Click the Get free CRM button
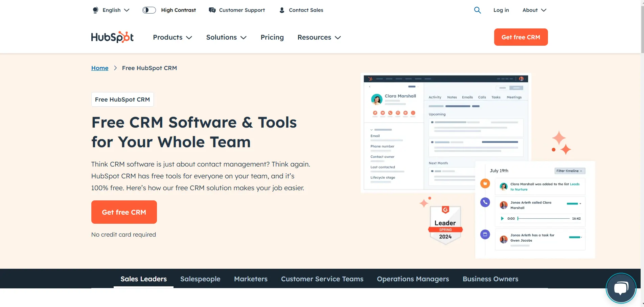The image size is (644, 307). pos(124,212)
